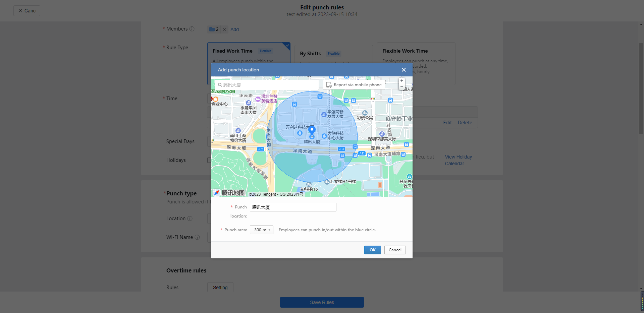Show Location info tooltip icon
Screen dimensions: 644x313
pos(190,218)
